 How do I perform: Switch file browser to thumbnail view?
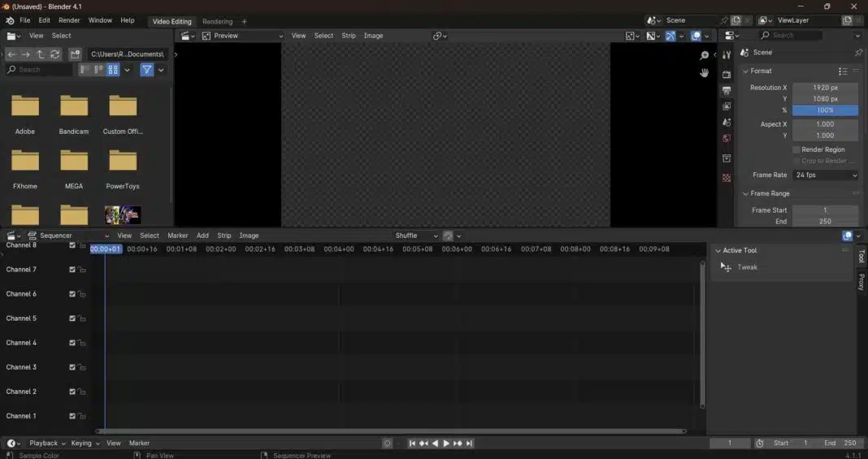pos(114,70)
